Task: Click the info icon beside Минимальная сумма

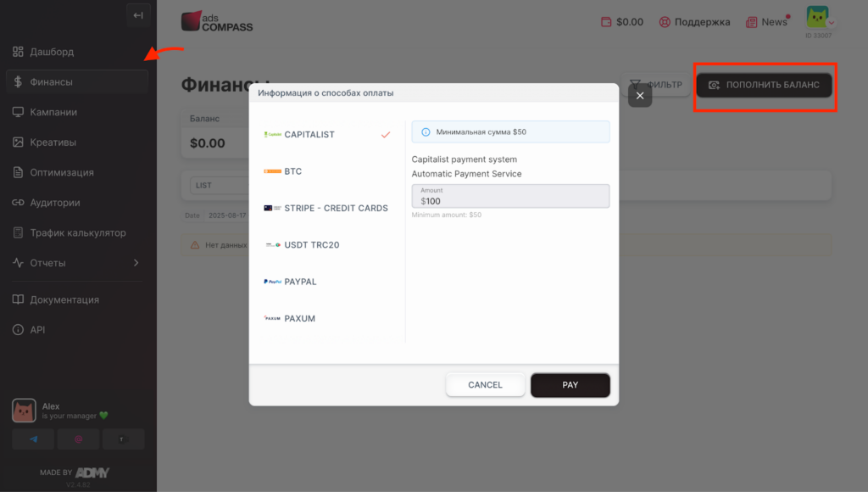Action: pos(426,131)
